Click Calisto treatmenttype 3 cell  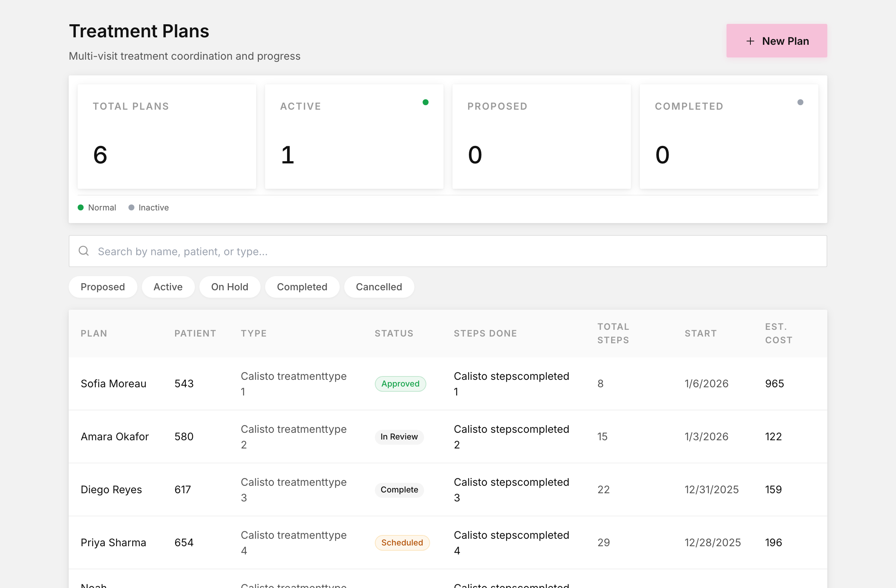294,490
